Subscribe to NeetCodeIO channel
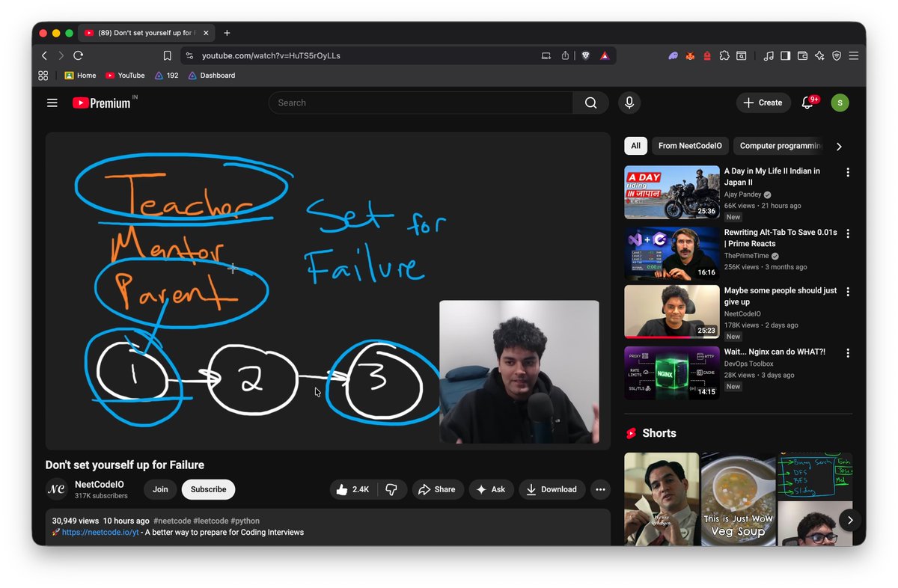The image size is (898, 588). point(208,489)
